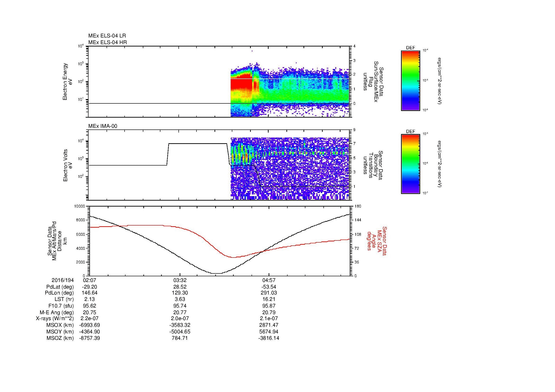This screenshot has width=555, height=392.
Task: Click the 'X-rays (W/m**2)' row label
Action: [x=55, y=318]
